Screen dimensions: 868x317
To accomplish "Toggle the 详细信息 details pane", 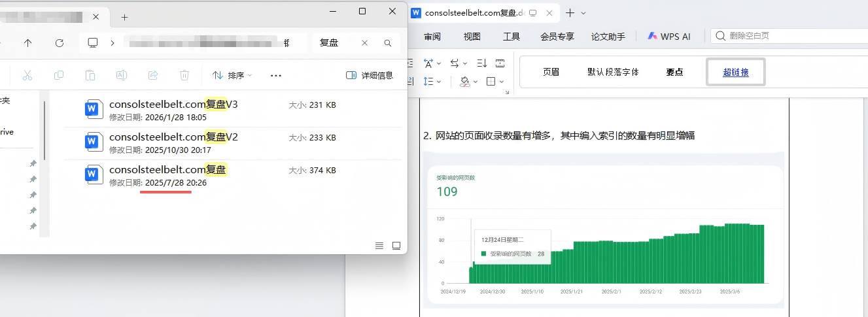I will (x=370, y=75).
